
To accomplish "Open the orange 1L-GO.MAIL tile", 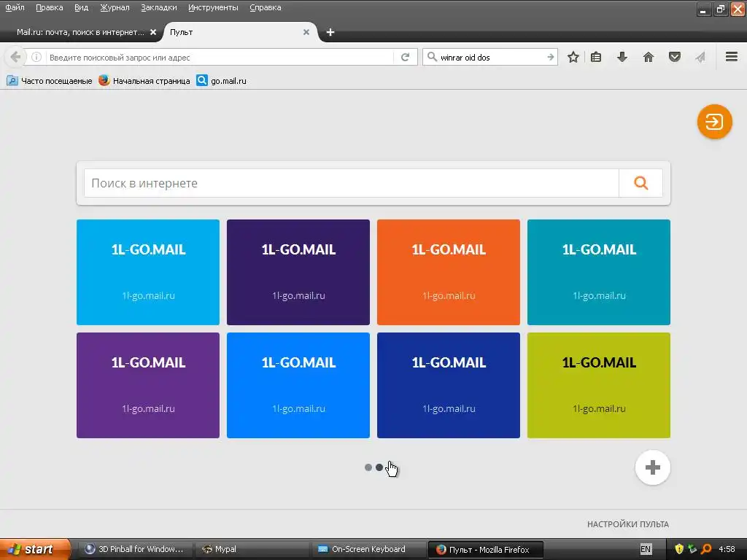I will click(x=449, y=273).
